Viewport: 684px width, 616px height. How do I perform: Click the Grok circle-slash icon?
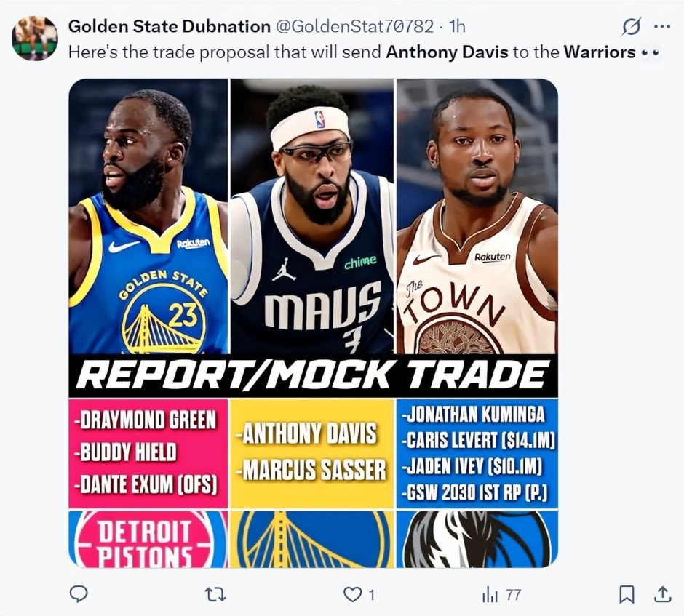click(631, 27)
